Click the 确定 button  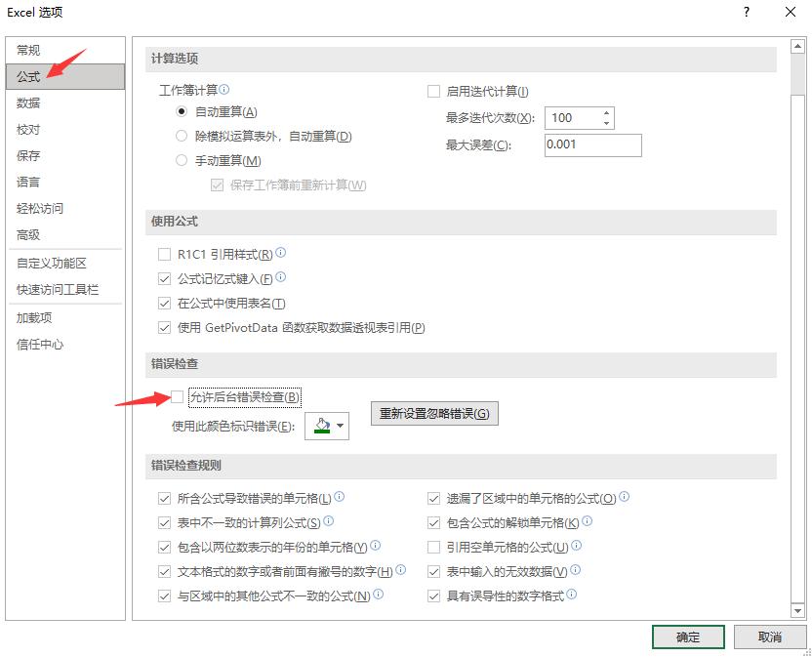click(687, 636)
